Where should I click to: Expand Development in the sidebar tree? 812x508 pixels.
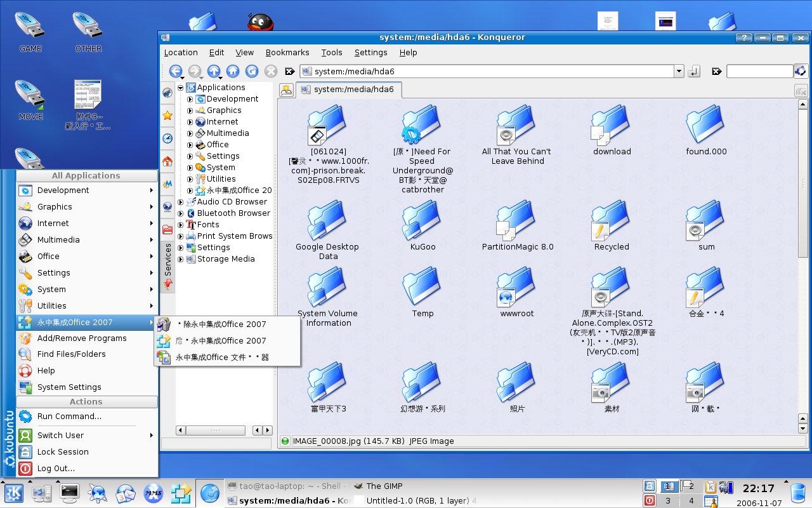(x=190, y=99)
